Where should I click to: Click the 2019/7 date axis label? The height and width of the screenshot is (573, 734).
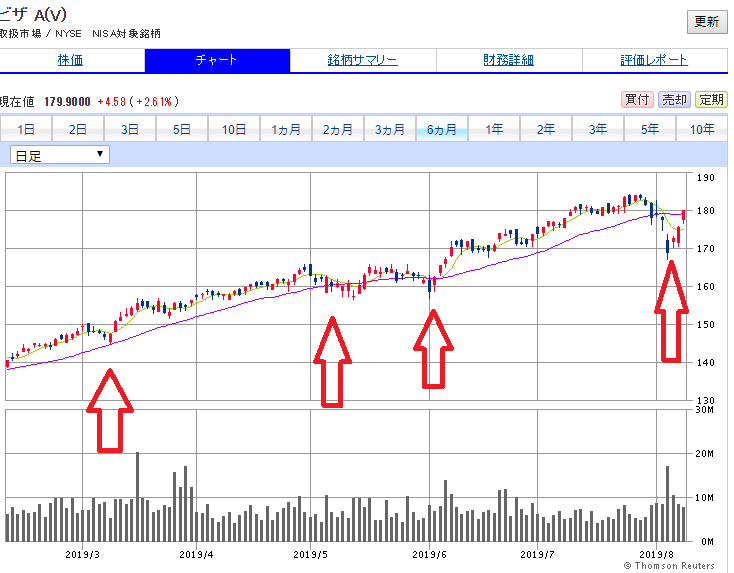tap(537, 555)
